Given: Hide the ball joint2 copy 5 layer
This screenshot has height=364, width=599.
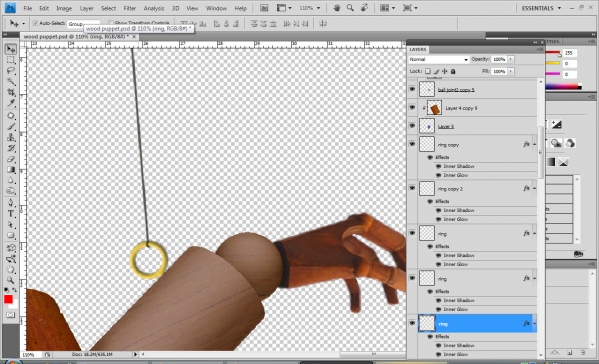Looking at the screenshot, I should tap(412, 89).
